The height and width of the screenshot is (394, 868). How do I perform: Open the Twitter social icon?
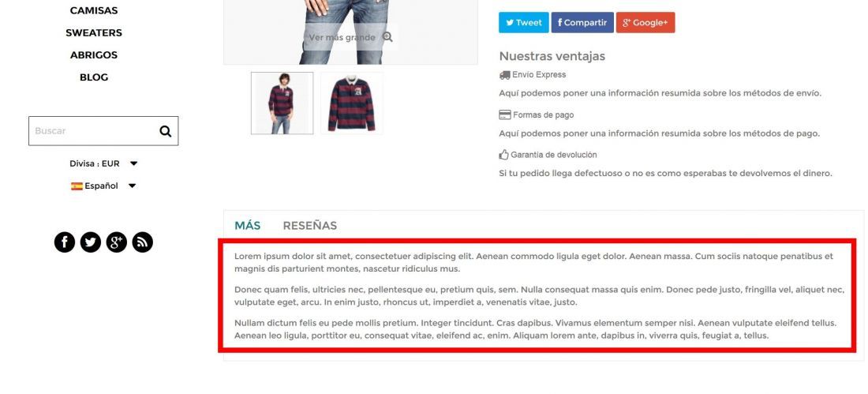pyautogui.click(x=91, y=242)
